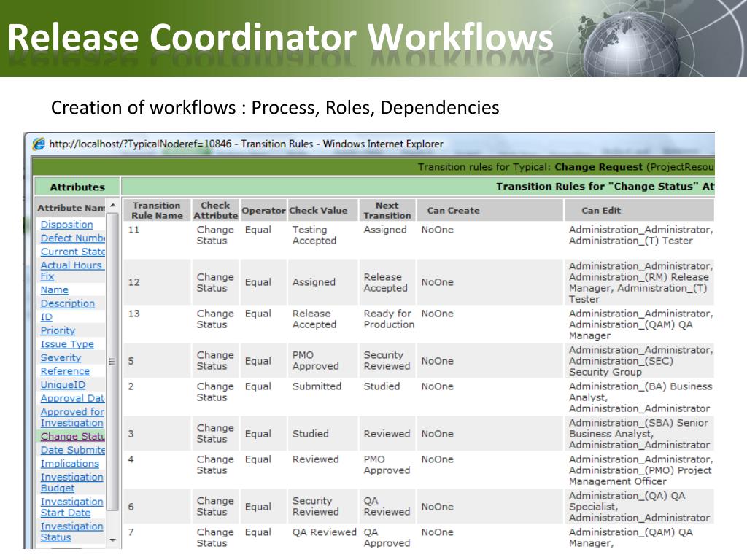
Task: Select Investigation Start Date attribute
Action: click(72, 507)
